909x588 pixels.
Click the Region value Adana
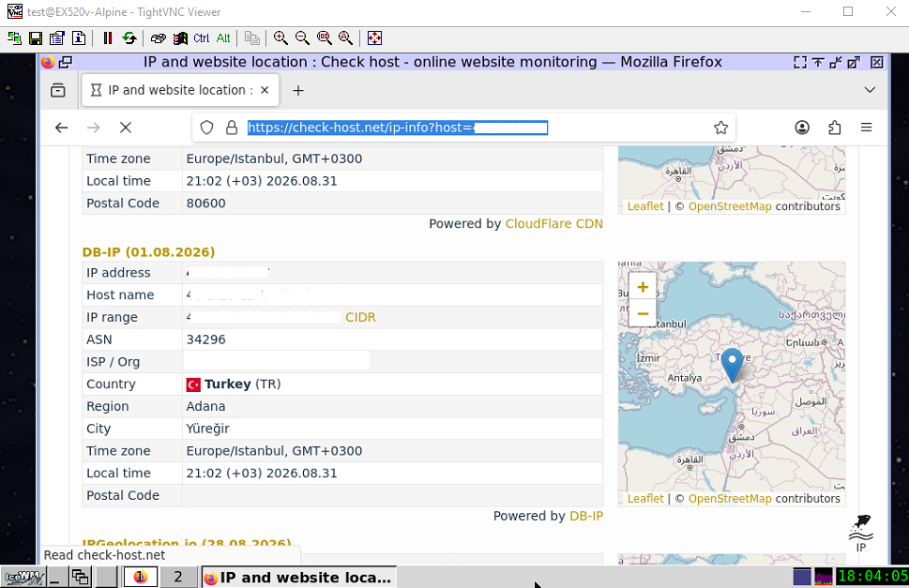click(x=205, y=407)
